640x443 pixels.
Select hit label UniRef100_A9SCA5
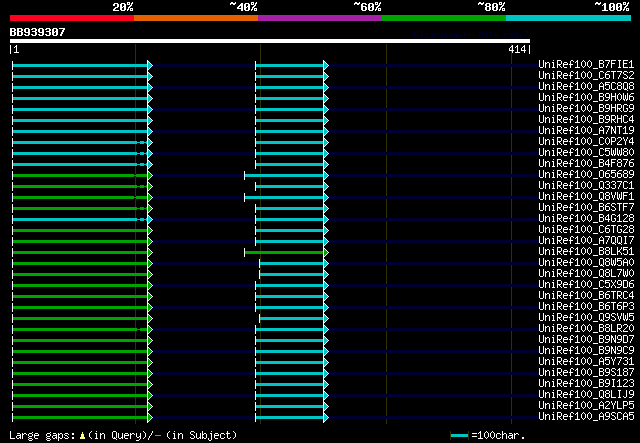click(587, 417)
